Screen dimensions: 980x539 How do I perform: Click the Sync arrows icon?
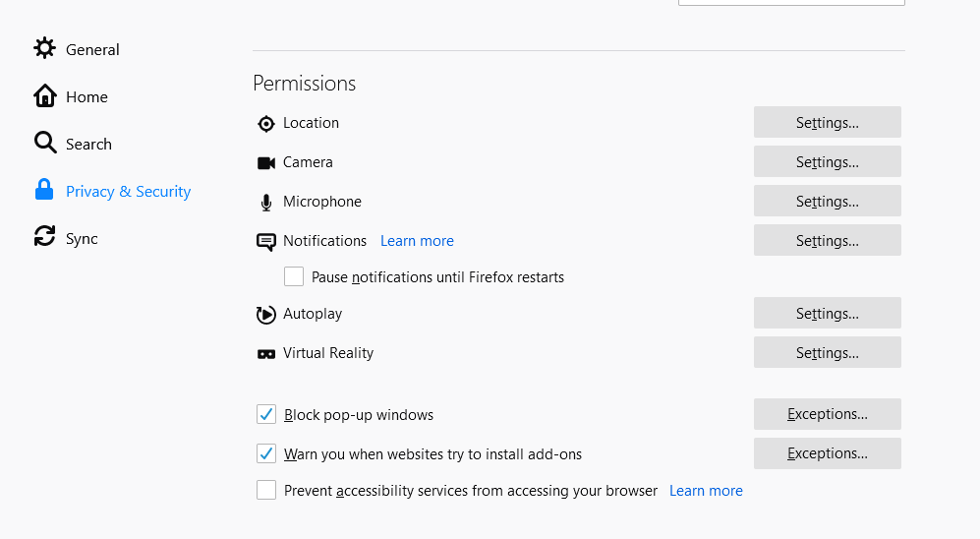(44, 236)
